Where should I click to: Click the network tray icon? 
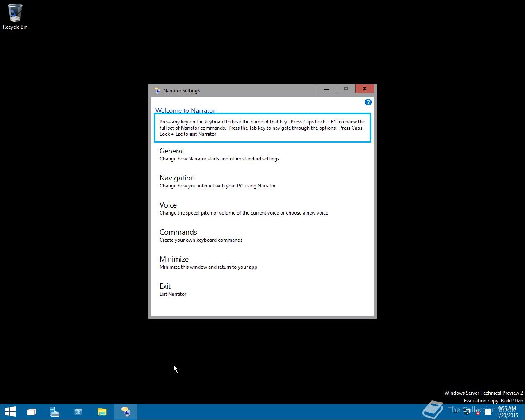click(x=467, y=412)
